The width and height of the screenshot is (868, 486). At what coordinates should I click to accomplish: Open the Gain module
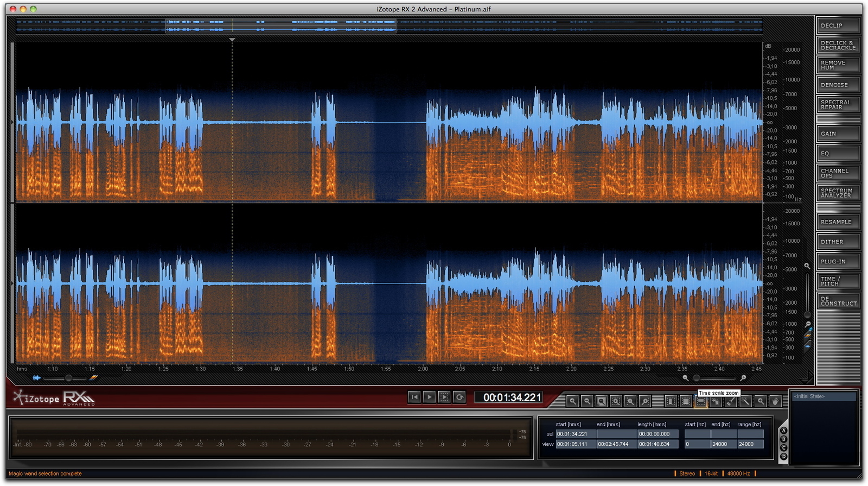pos(838,134)
